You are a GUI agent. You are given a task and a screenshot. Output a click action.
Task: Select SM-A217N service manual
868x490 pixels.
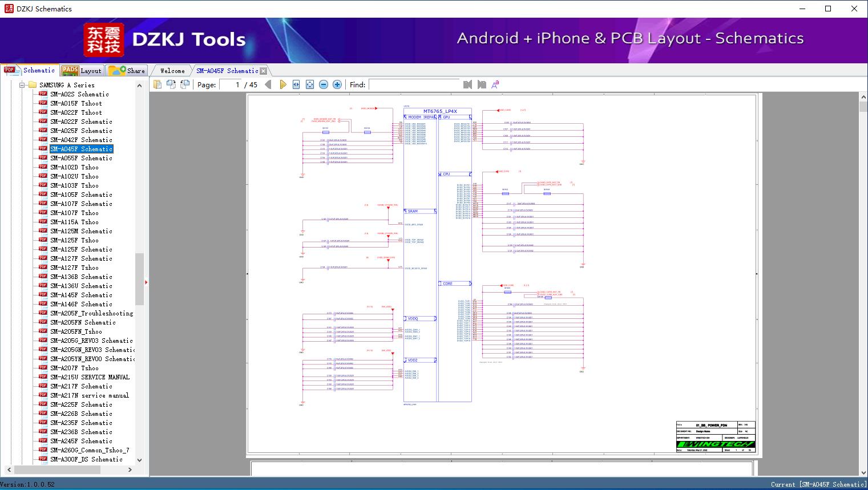(90, 395)
